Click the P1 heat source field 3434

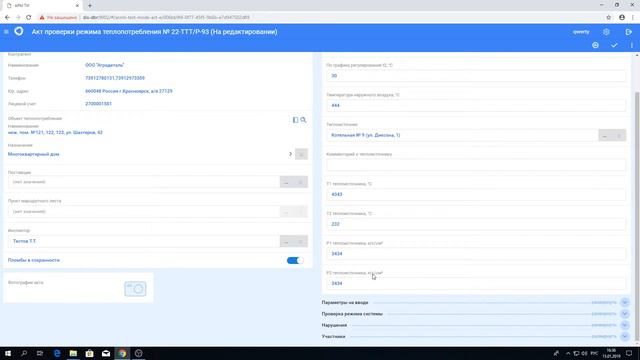[476, 254]
